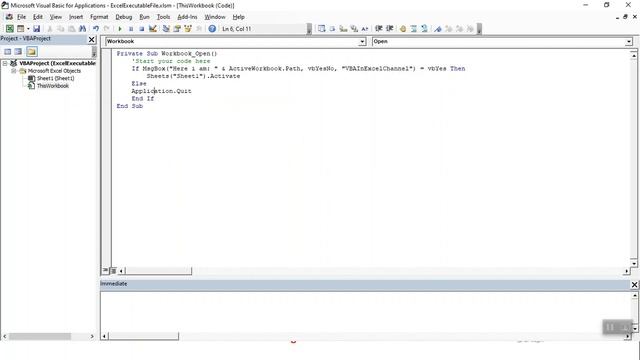The width and height of the screenshot is (640, 360).
Task: Click the Complete Word icon
Action: (x=364, y=29)
